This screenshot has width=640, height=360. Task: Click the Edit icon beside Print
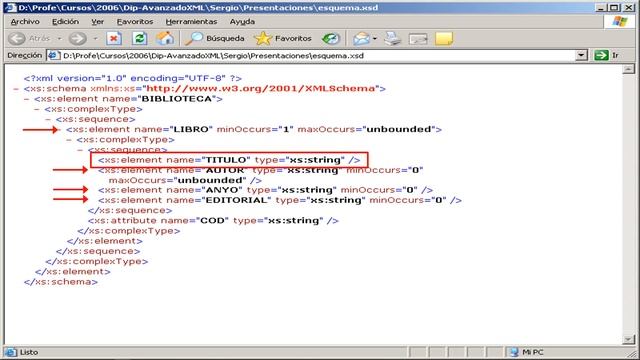418,39
